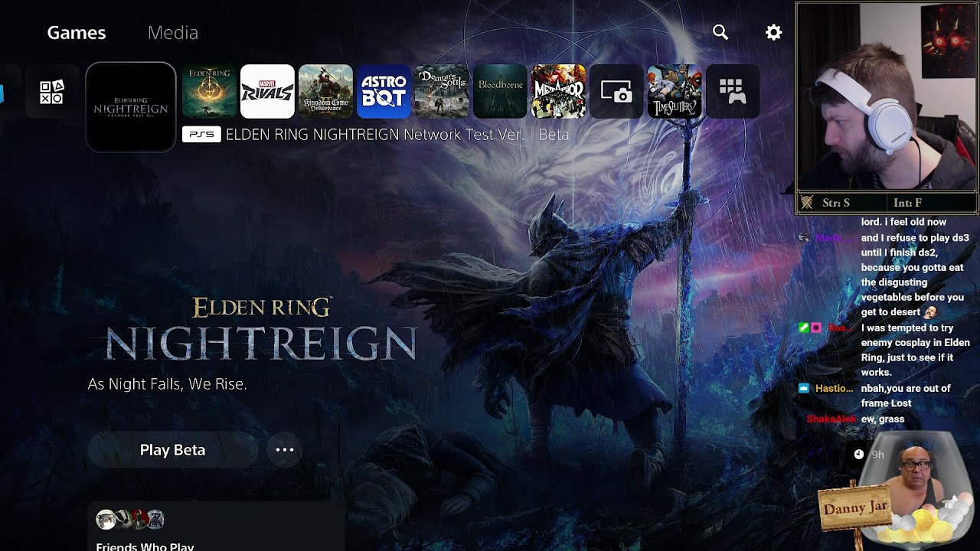Click the Elden Ring Nightreign logo title

261,330
